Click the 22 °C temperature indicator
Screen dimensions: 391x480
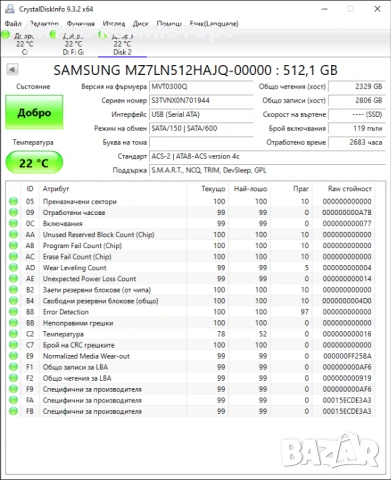coord(34,163)
